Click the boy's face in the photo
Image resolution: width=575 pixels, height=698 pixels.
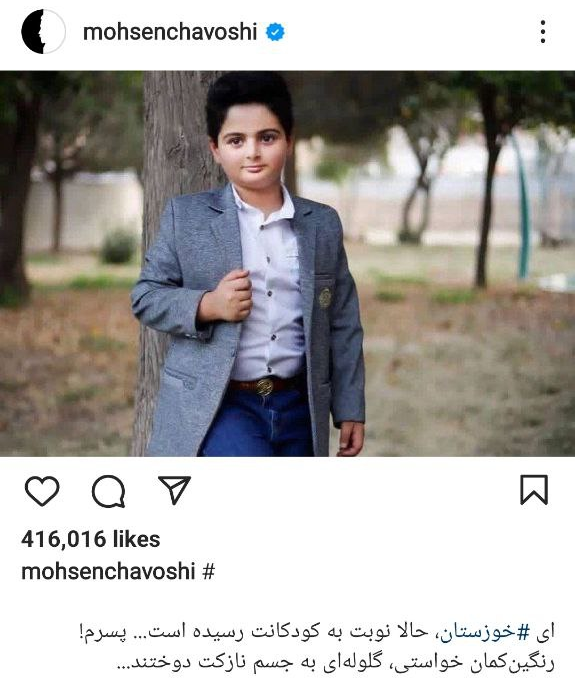(x=252, y=147)
